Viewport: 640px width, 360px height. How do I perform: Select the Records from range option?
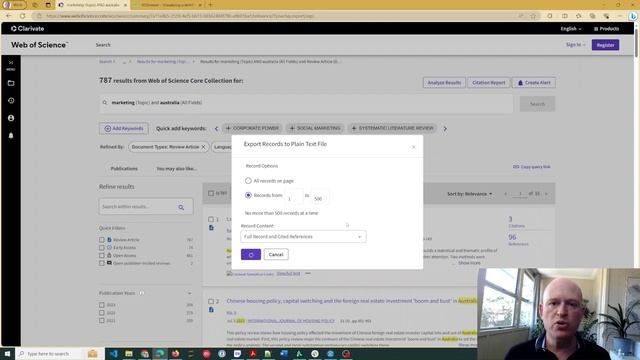click(x=248, y=195)
